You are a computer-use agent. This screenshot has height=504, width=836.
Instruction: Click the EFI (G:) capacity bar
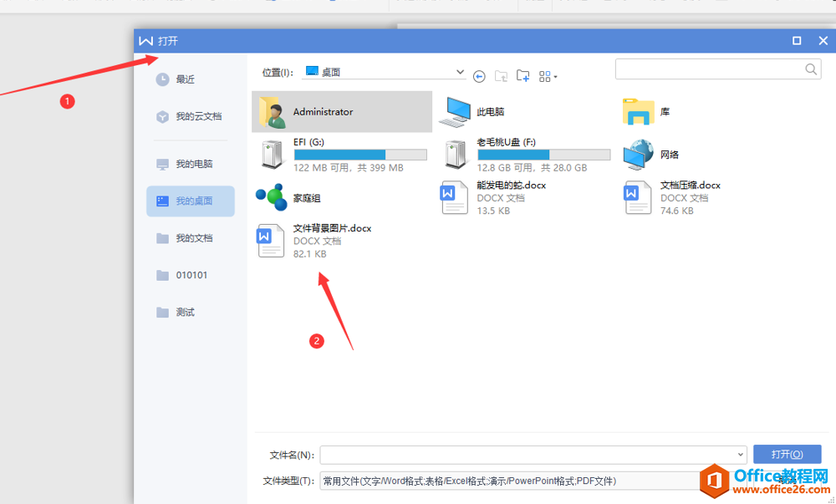360,155
